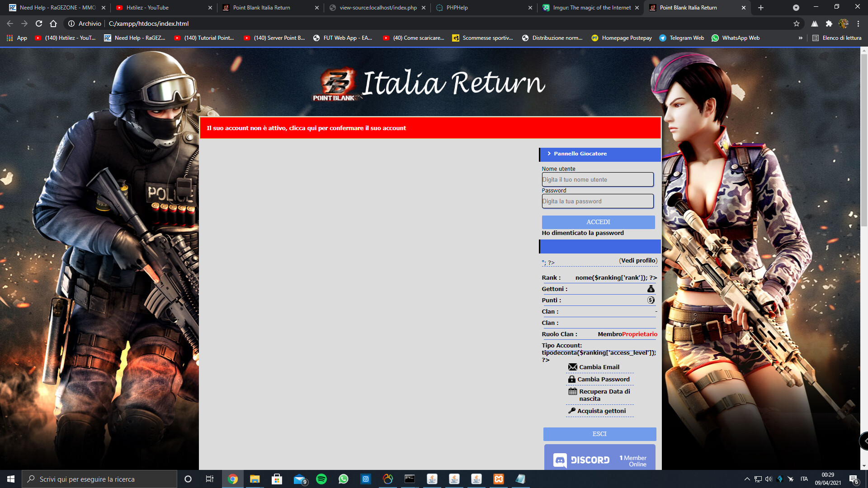The width and height of the screenshot is (868, 488).
Task: Open File Explorer from the taskbar
Action: pos(255,479)
